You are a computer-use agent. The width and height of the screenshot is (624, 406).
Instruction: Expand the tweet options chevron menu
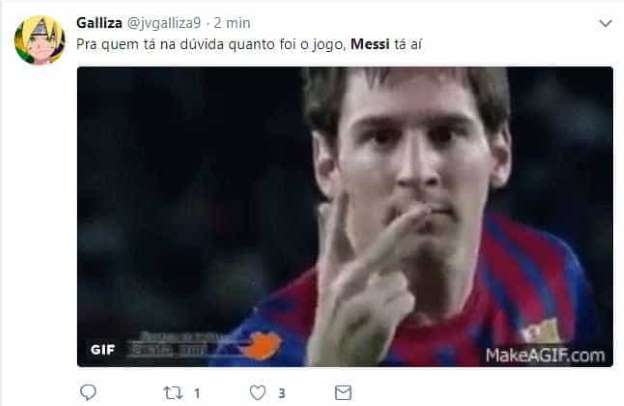(x=606, y=23)
